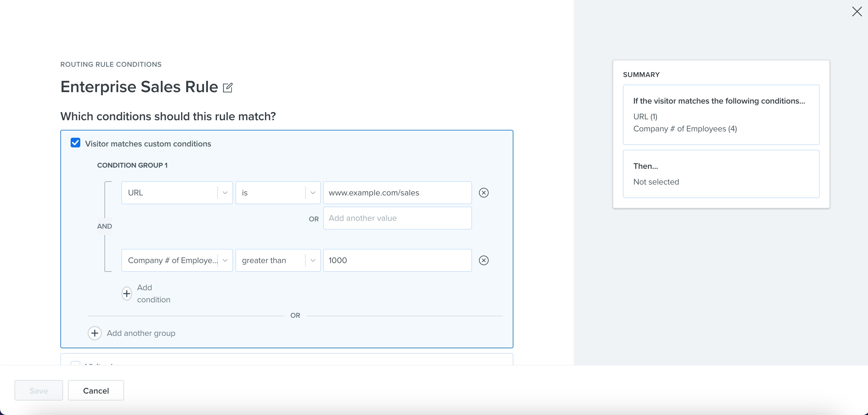Click the Add another group link text
868x415 pixels.
click(x=141, y=333)
